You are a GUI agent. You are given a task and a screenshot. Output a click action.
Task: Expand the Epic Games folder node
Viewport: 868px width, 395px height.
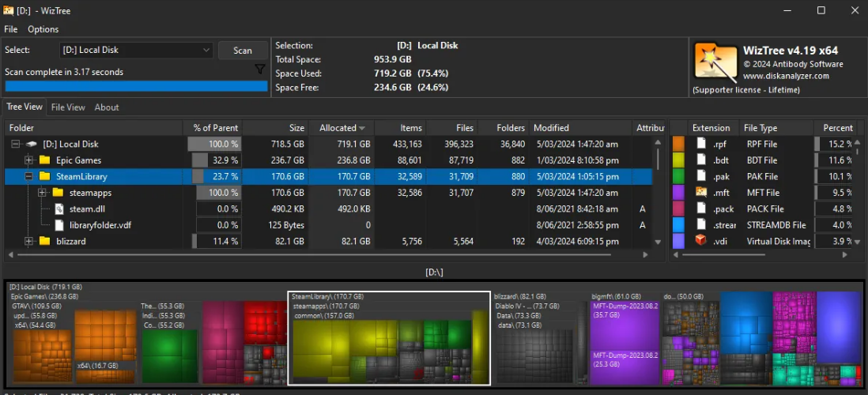pyautogui.click(x=29, y=160)
